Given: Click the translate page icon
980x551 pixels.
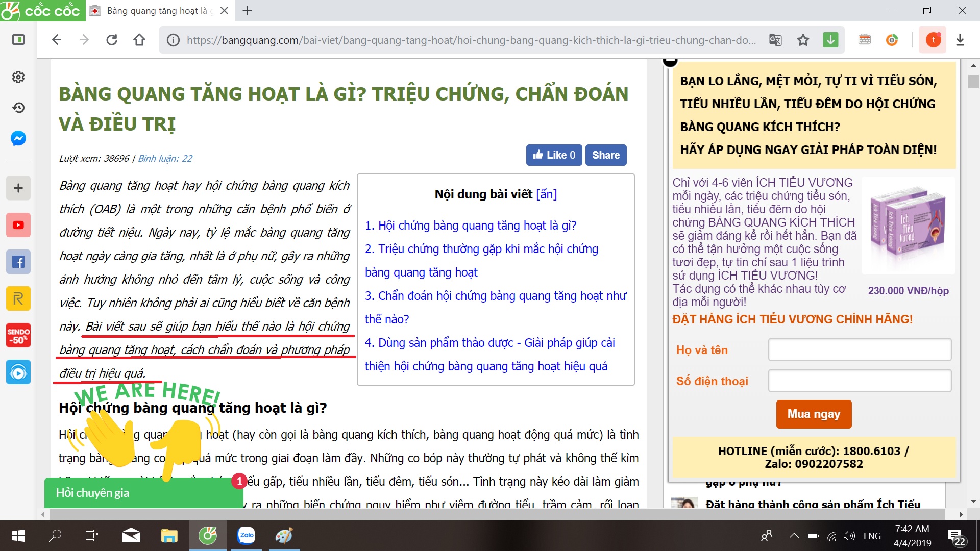Looking at the screenshot, I should tap(775, 40).
